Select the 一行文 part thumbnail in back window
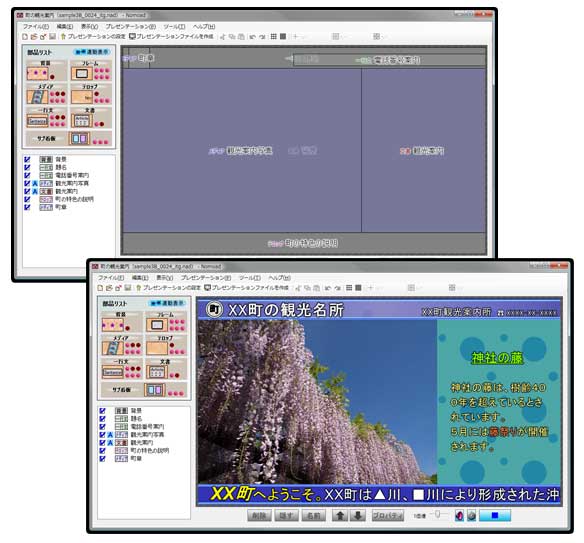 37,121
